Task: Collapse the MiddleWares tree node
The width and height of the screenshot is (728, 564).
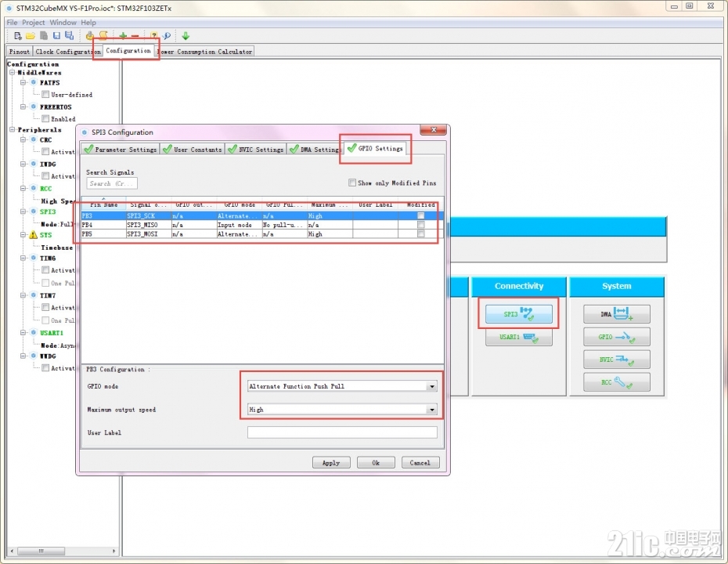Action: (12, 73)
